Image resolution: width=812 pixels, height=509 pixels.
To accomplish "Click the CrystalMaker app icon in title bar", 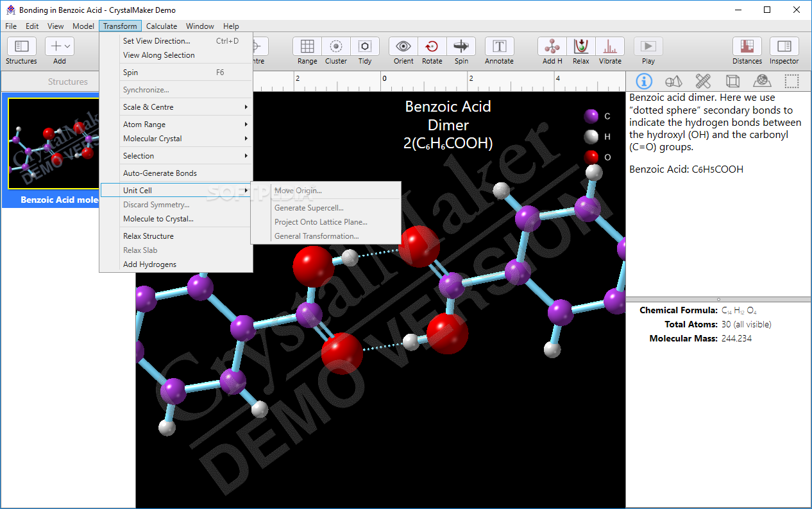I will click(x=10, y=10).
